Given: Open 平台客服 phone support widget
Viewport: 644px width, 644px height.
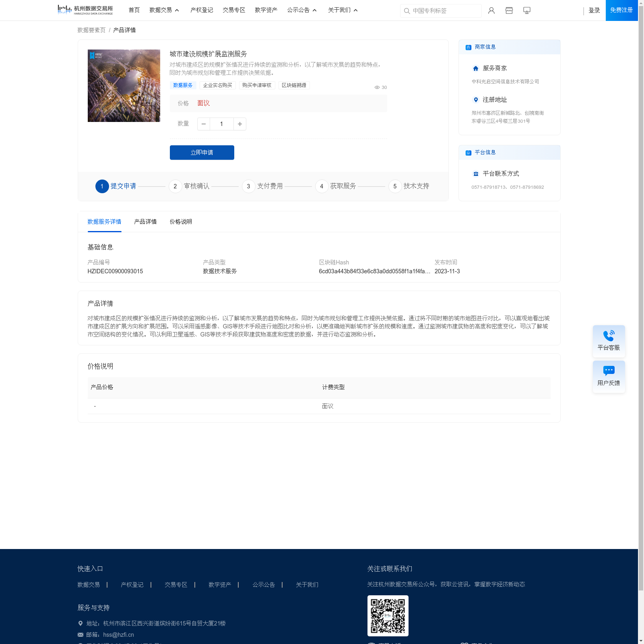Looking at the screenshot, I should point(609,341).
